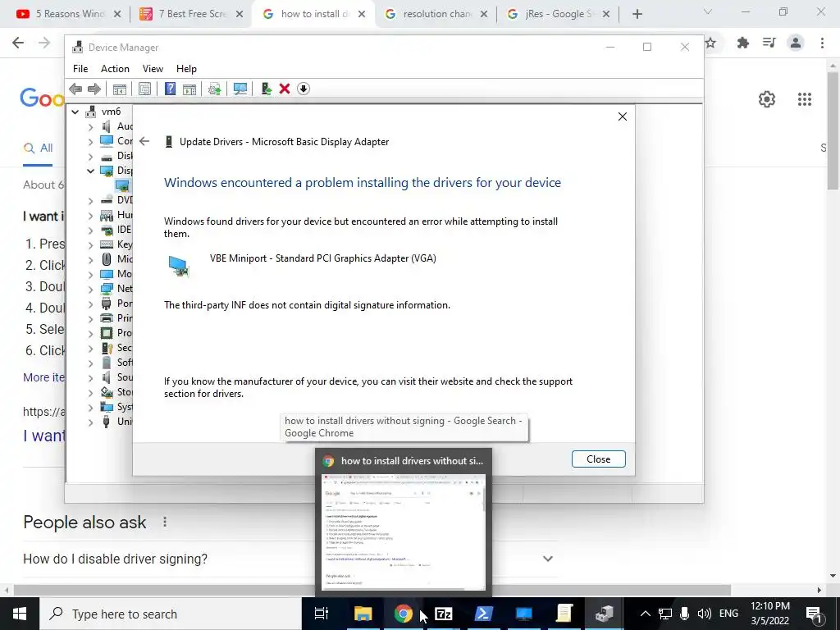The height and width of the screenshot is (630, 840).
Task: Click the volume speaker tray icon
Action: (x=705, y=614)
